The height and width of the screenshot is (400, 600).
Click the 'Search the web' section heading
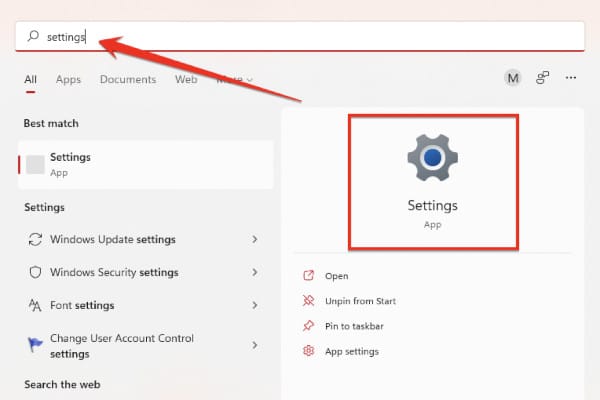pyautogui.click(x=62, y=384)
